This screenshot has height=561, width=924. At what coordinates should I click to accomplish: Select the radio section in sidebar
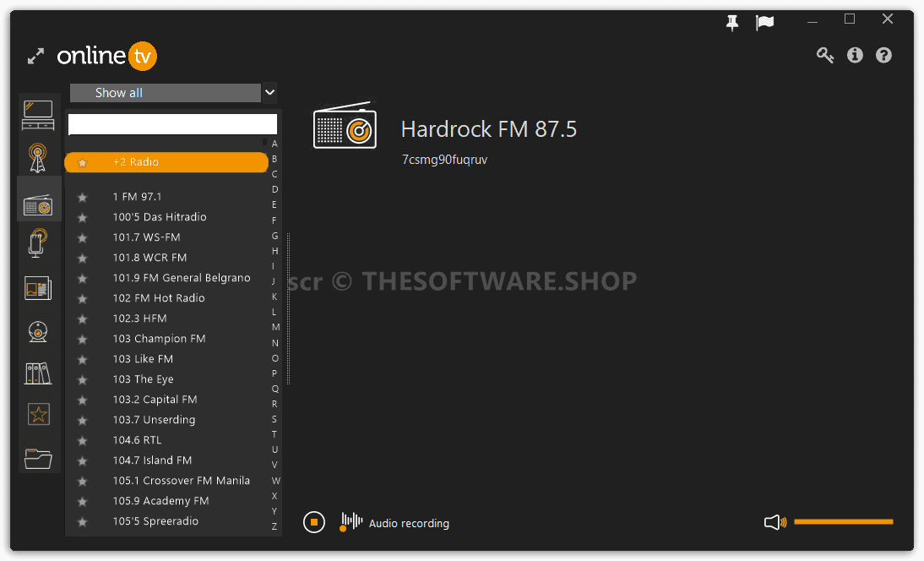pos(38,204)
